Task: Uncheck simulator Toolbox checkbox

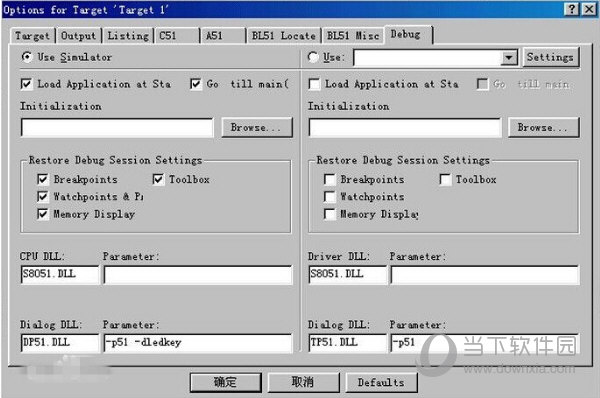Action: [x=158, y=179]
